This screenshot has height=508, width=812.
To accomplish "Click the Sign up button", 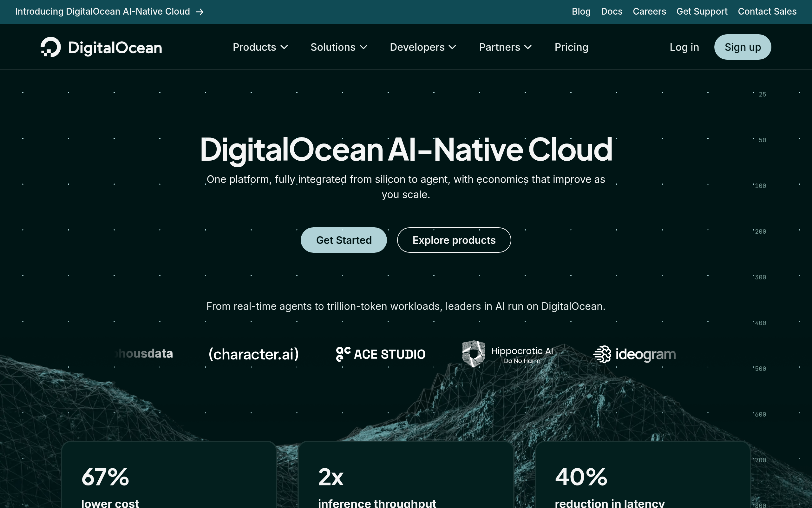I will pyautogui.click(x=743, y=47).
